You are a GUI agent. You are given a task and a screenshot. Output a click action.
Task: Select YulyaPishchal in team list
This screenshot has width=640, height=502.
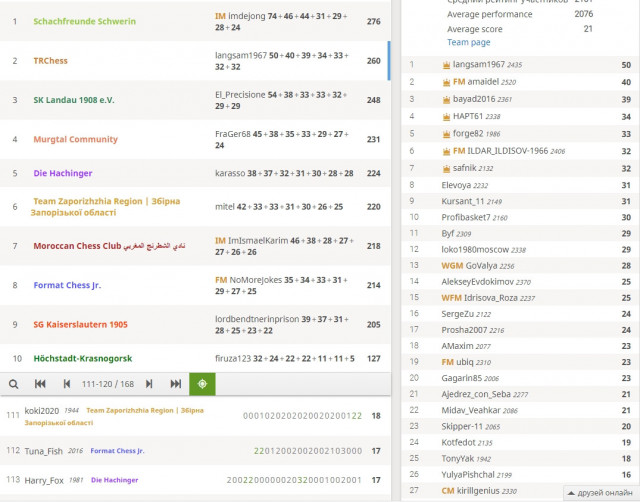click(x=520, y=475)
